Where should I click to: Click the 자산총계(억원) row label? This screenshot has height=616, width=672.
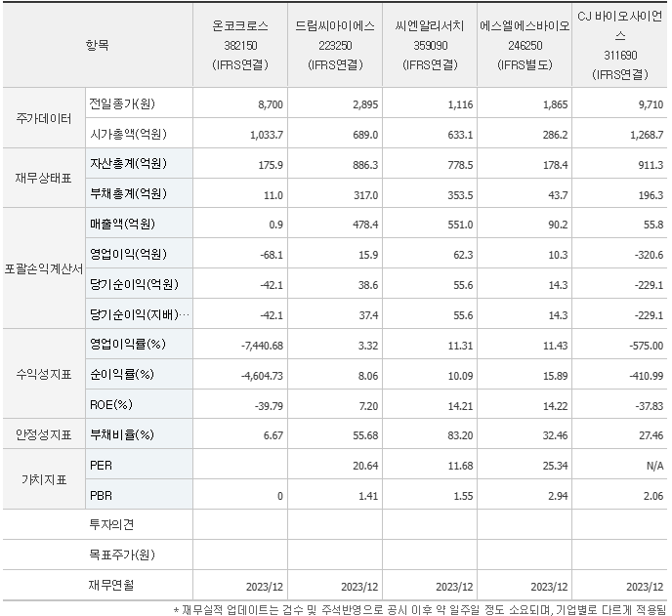pos(128,164)
